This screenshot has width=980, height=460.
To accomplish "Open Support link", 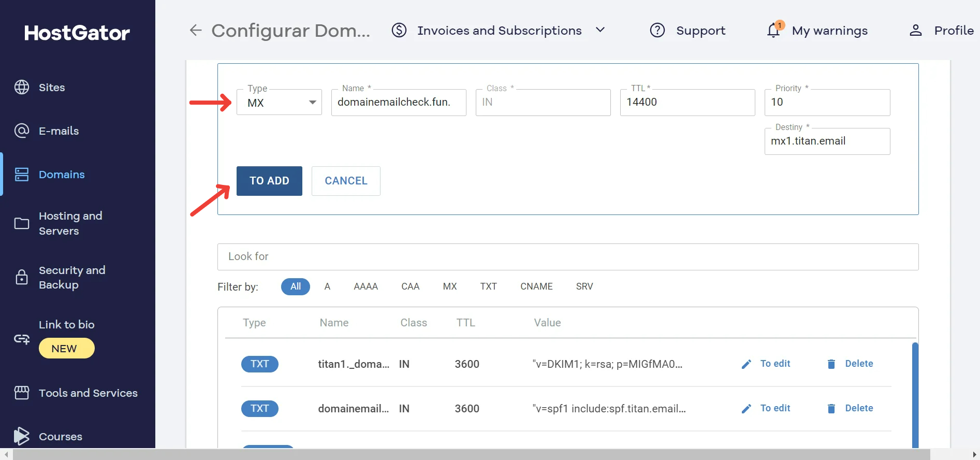I will pos(701,31).
